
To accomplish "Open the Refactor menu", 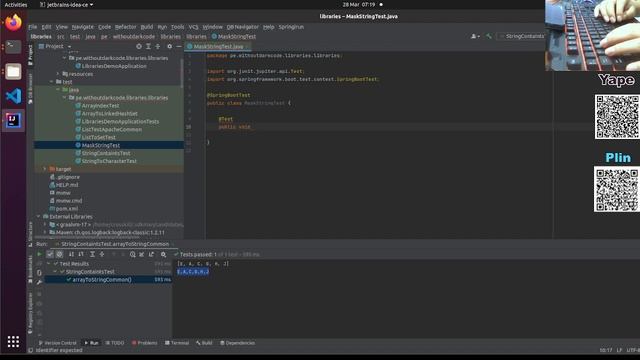I will tap(125, 27).
